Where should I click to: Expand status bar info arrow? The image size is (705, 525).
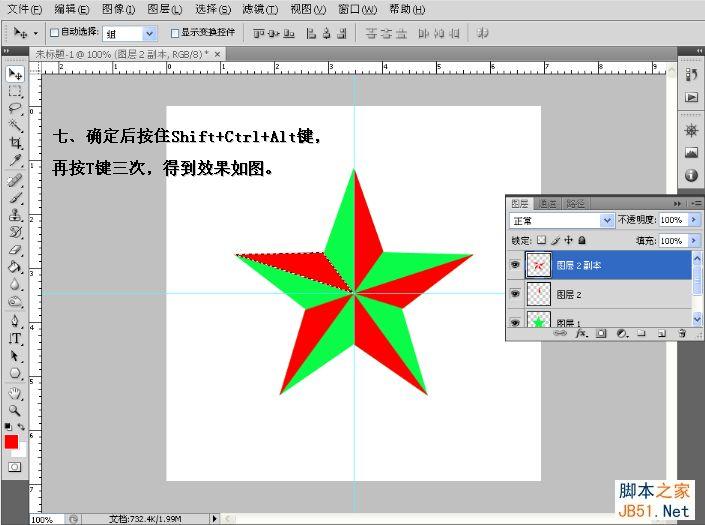click(x=214, y=519)
